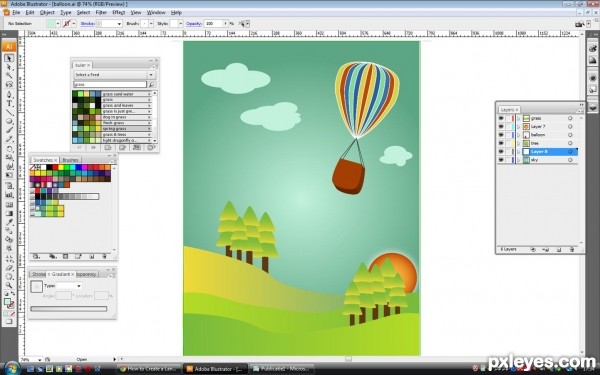600x375 pixels.
Task: Delete selection trash icon in Layers panel
Action: pos(572,249)
